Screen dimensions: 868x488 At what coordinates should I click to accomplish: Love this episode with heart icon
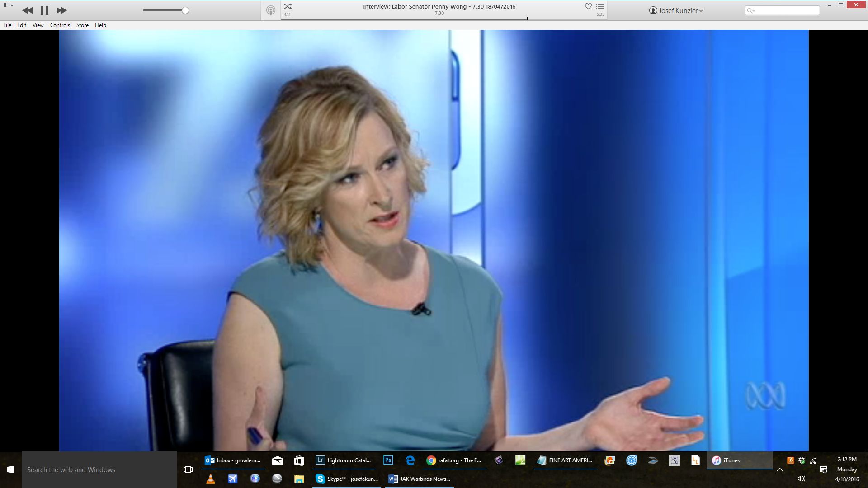tap(588, 6)
